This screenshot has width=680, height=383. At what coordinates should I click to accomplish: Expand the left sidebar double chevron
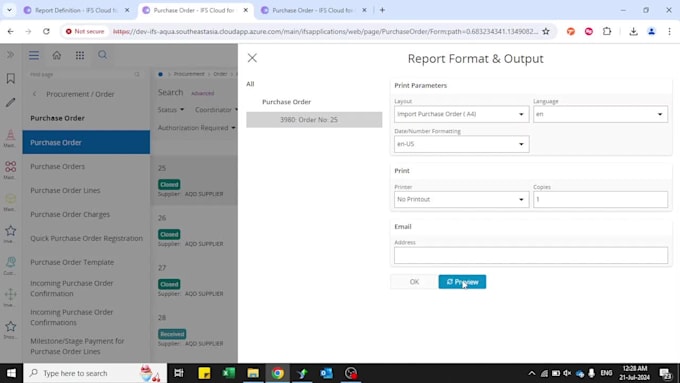(x=10, y=55)
